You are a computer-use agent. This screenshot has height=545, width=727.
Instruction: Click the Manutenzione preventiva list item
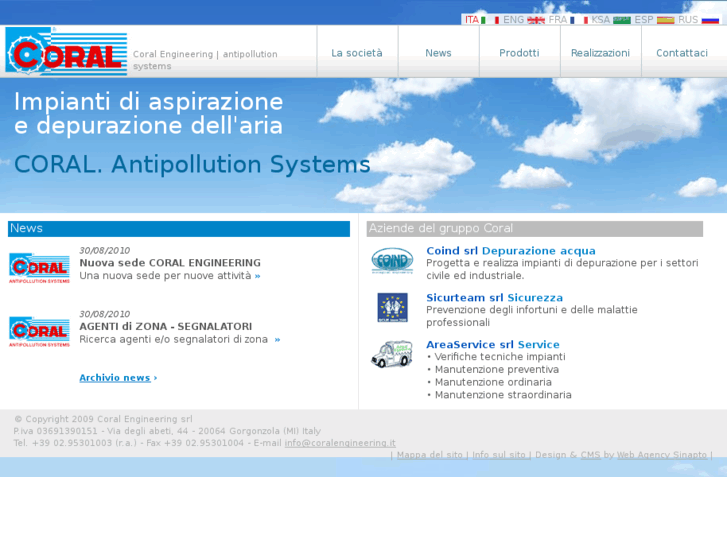[x=497, y=370]
